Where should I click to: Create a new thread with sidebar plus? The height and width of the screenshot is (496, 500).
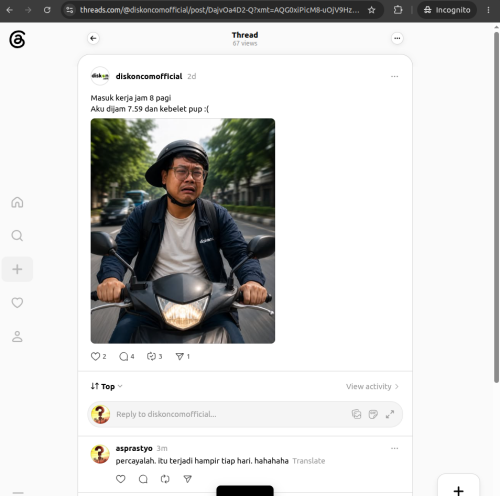pos(17,269)
